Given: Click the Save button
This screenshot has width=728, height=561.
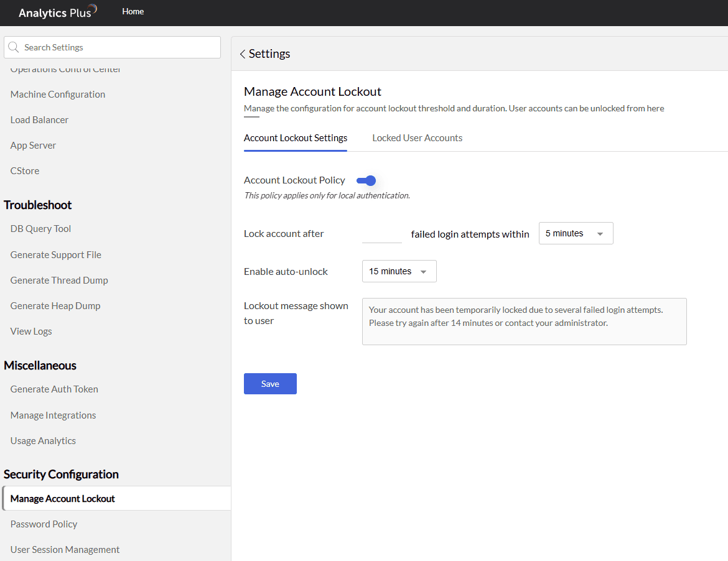Looking at the screenshot, I should (x=270, y=384).
